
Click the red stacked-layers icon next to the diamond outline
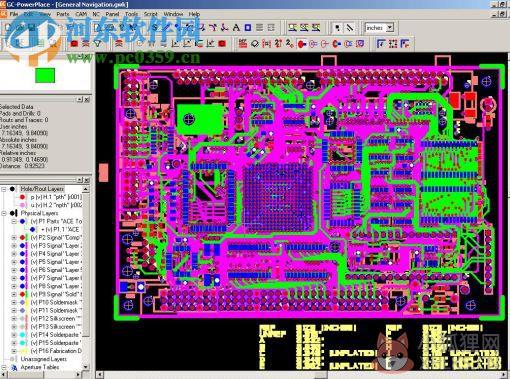243,43
